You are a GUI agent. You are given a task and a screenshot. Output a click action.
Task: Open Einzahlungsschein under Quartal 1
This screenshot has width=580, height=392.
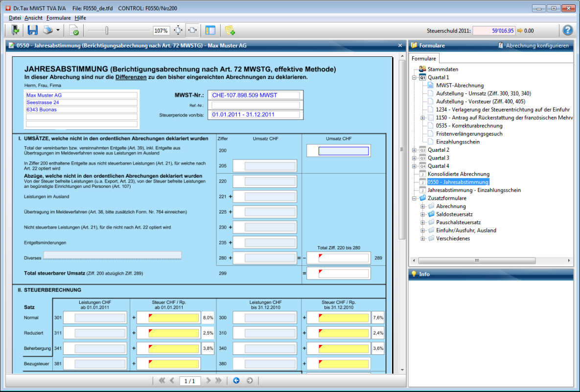458,142
